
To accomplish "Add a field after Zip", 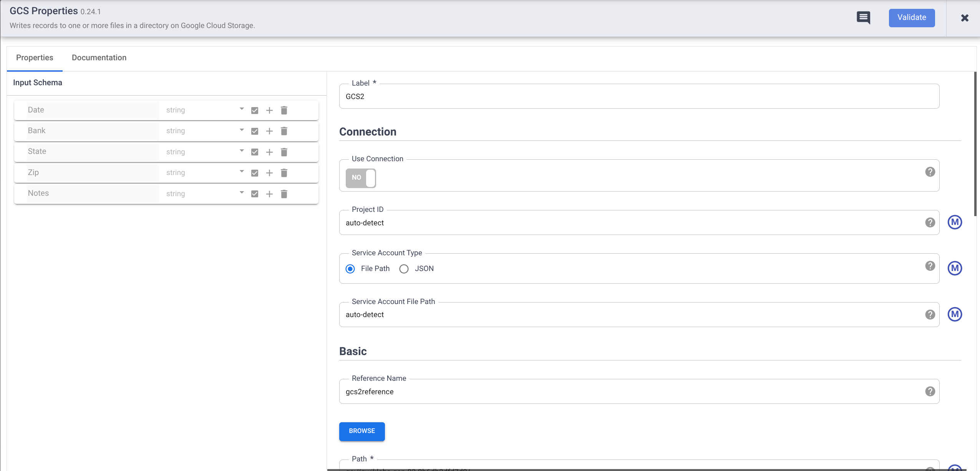I will point(269,173).
